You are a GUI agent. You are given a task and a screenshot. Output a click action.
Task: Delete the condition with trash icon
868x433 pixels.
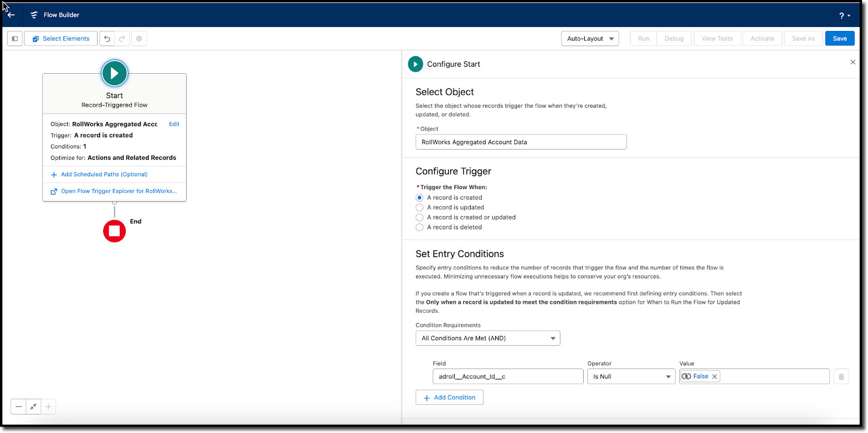841,377
